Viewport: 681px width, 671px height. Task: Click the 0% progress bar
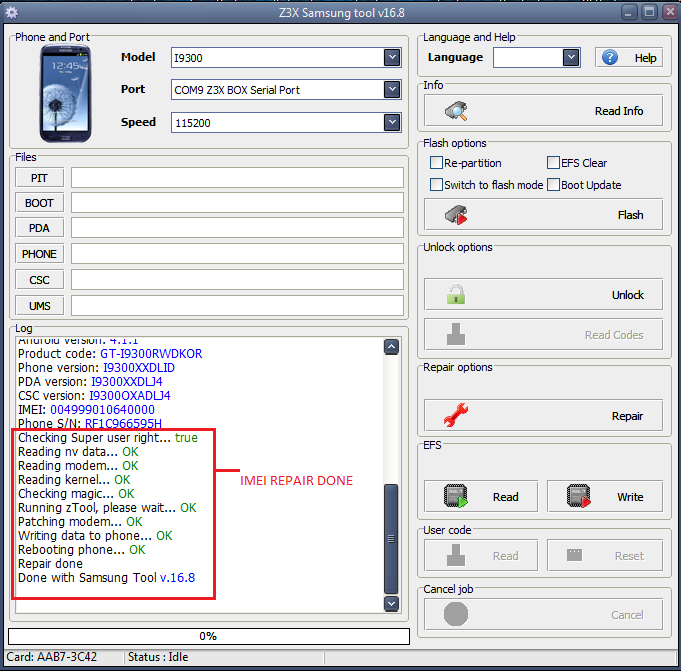208,636
